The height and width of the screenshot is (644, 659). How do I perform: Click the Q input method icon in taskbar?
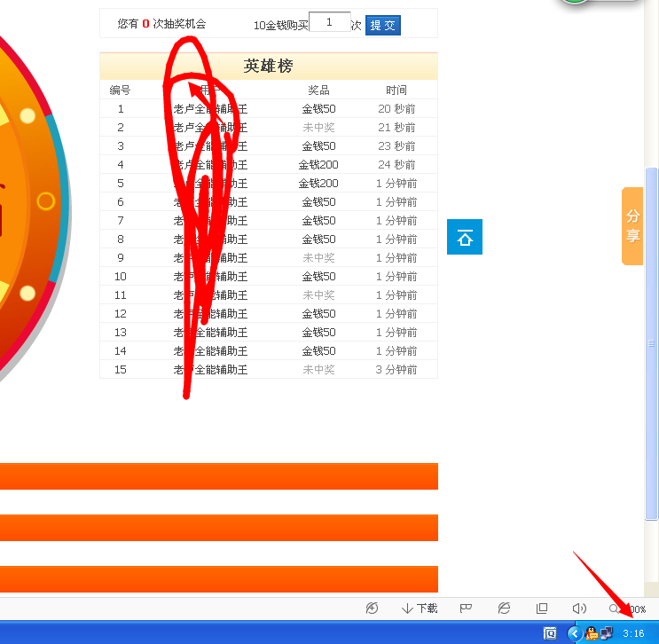click(550, 633)
